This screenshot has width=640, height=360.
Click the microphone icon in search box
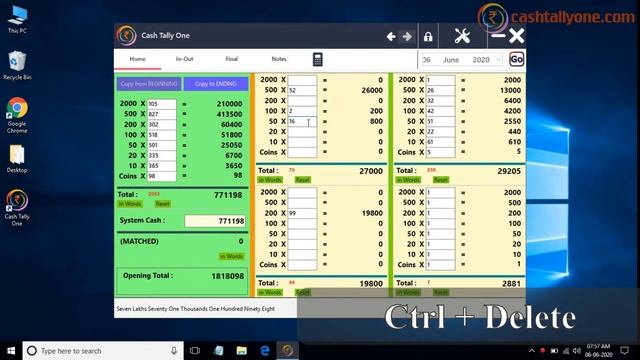click(174, 351)
